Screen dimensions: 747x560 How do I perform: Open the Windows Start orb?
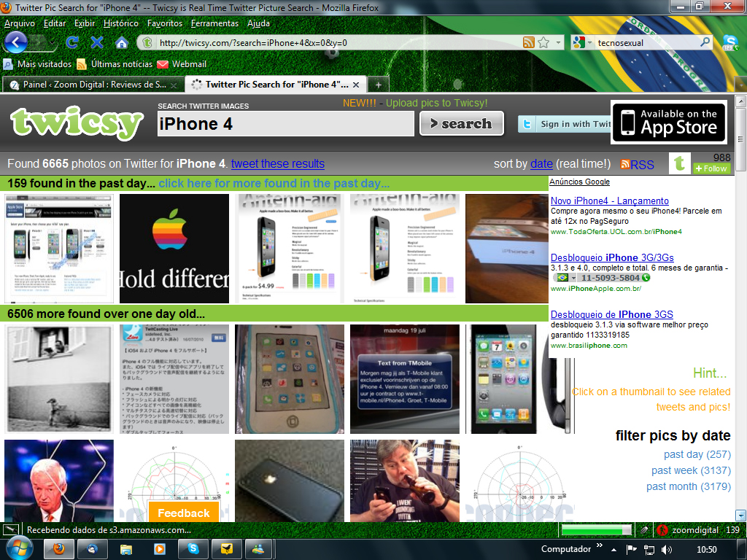pos(18,549)
